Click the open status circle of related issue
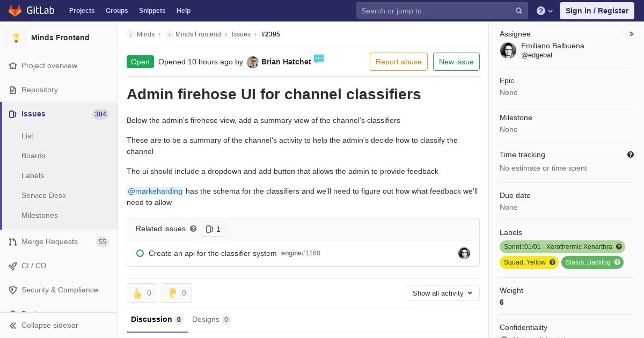The width and height of the screenshot is (644, 338). 140,253
